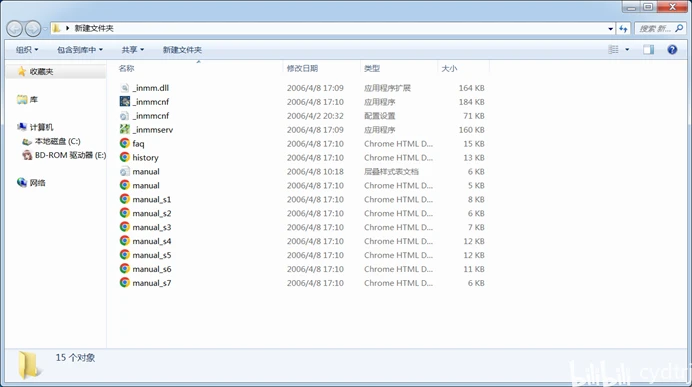Viewport: 692px width, 387px height.
Task: Select the _inmmcnf configuration settings file icon
Action: coord(124,116)
